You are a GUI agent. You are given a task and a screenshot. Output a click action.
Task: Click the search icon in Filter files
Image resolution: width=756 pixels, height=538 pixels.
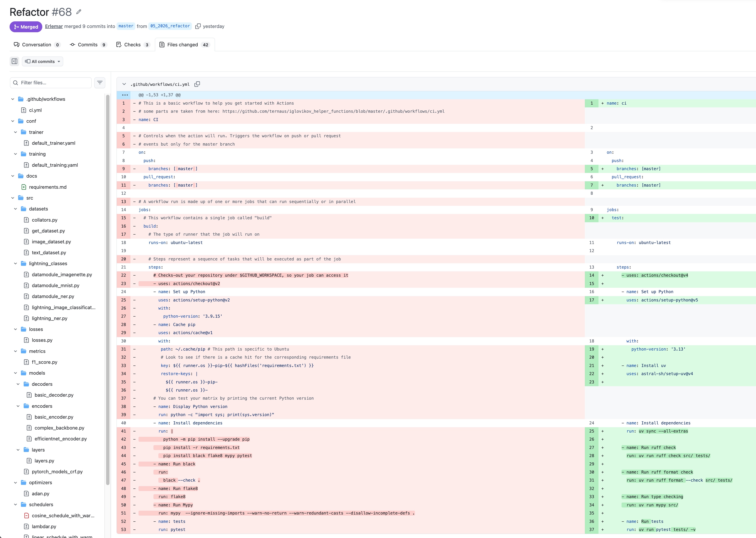[16, 83]
